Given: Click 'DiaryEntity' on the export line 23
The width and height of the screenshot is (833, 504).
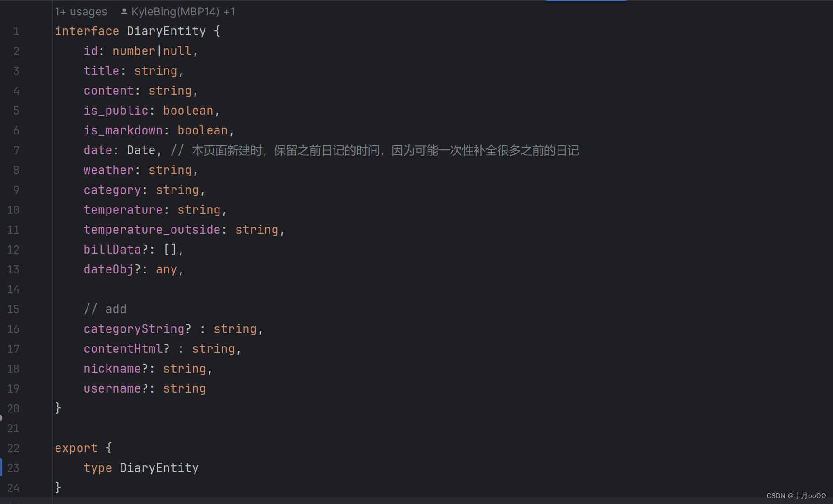Looking at the screenshot, I should pos(159,468).
